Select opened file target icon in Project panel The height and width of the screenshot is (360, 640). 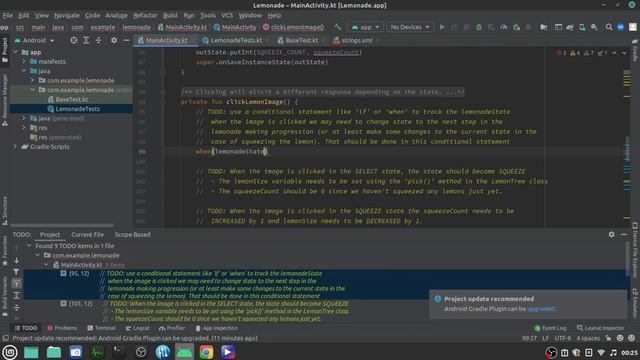[73, 40]
